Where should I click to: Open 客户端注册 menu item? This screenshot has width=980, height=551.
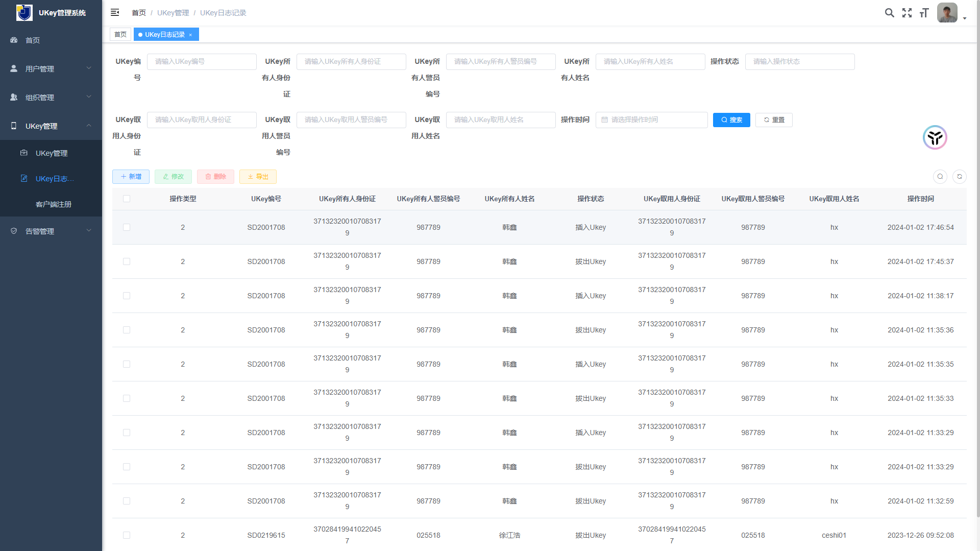[54, 204]
